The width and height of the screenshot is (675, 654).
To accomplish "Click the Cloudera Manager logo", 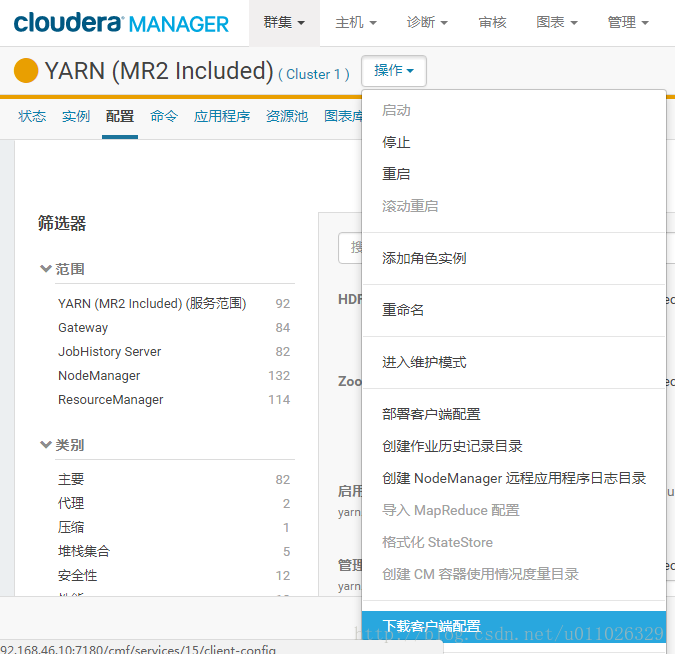I will click(121, 23).
